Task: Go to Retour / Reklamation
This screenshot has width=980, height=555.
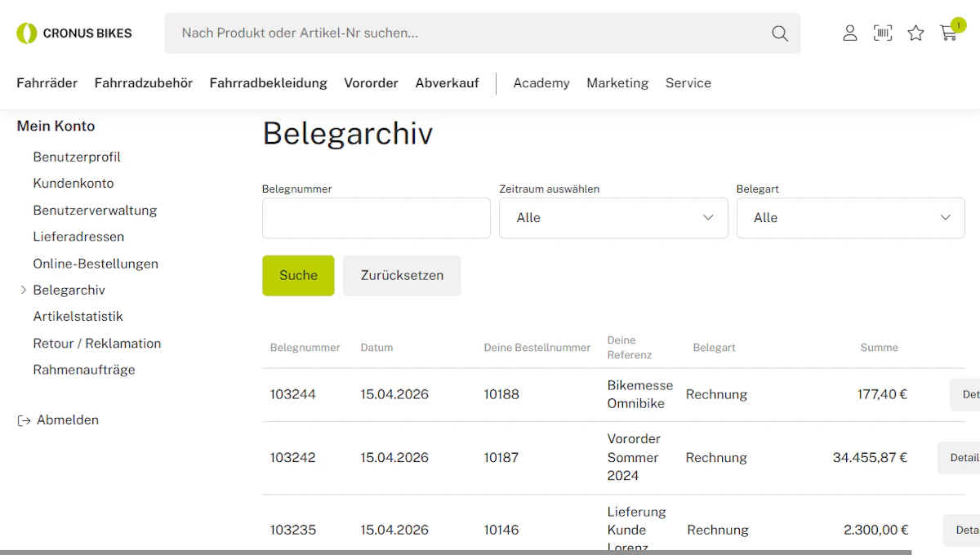Action: [97, 344]
